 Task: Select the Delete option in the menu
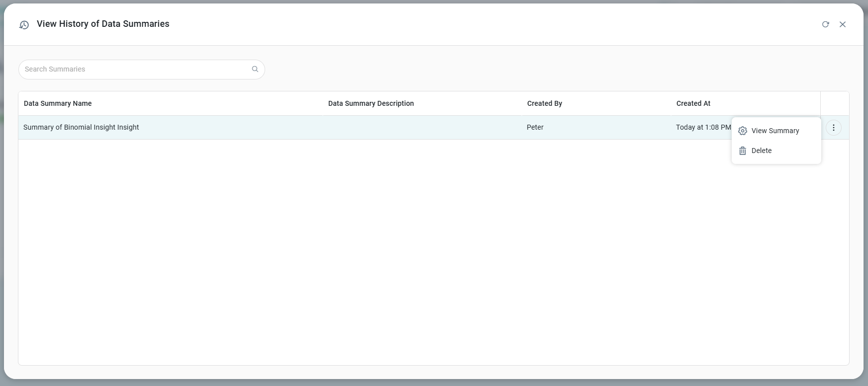761,151
